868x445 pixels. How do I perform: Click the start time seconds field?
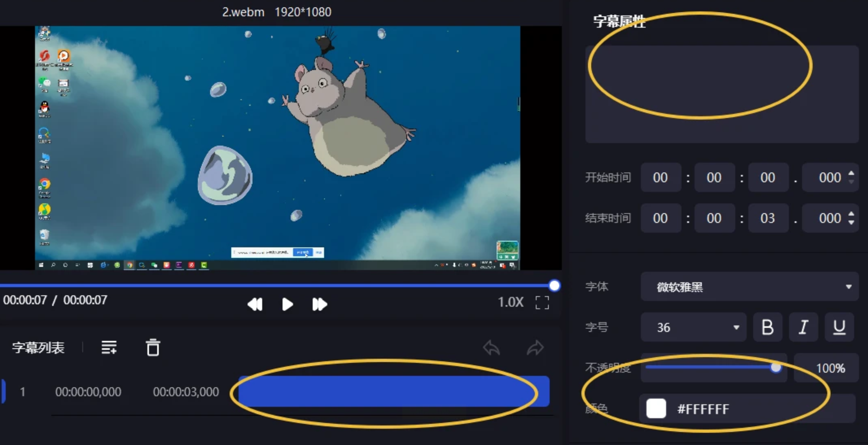click(x=768, y=177)
